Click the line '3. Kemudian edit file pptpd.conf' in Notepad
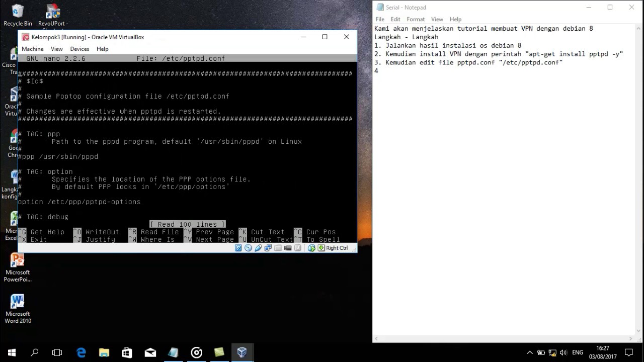This screenshot has width=644, height=362. (x=468, y=62)
